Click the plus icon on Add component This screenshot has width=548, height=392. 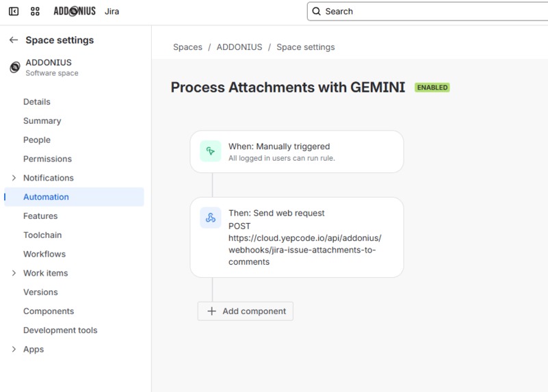pyautogui.click(x=212, y=311)
